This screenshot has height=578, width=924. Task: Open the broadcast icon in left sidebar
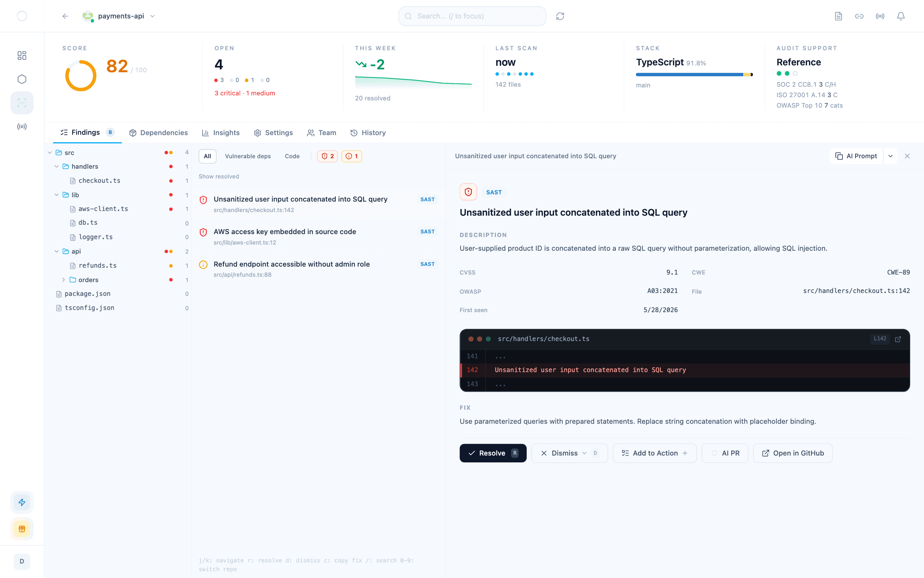(x=22, y=126)
